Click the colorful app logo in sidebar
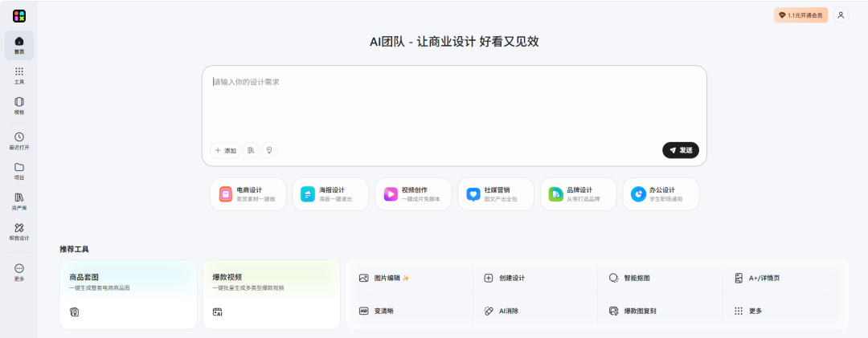 (x=19, y=16)
